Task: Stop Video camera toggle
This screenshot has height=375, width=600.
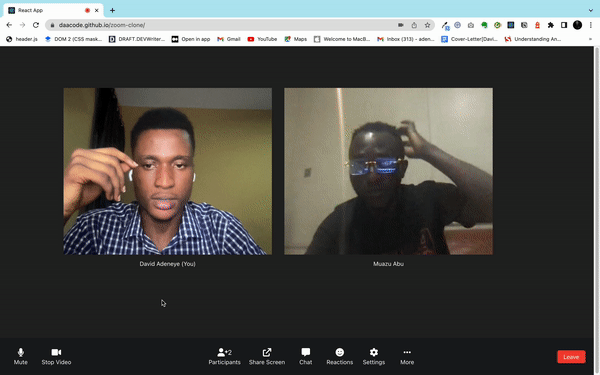Action: (x=56, y=356)
